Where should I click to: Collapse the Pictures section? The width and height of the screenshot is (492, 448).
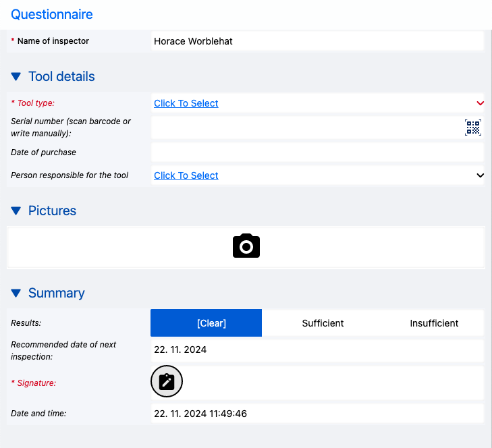click(x=16, y=211)
